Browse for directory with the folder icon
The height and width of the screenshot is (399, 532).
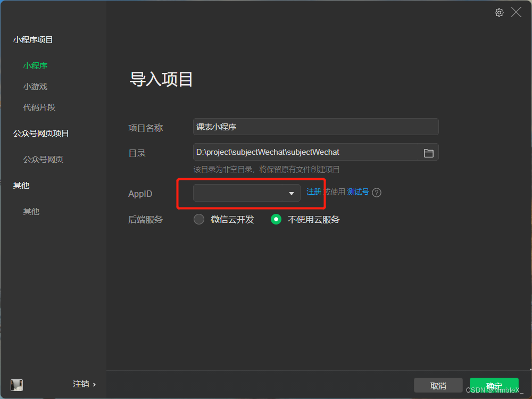click(428, 153)
